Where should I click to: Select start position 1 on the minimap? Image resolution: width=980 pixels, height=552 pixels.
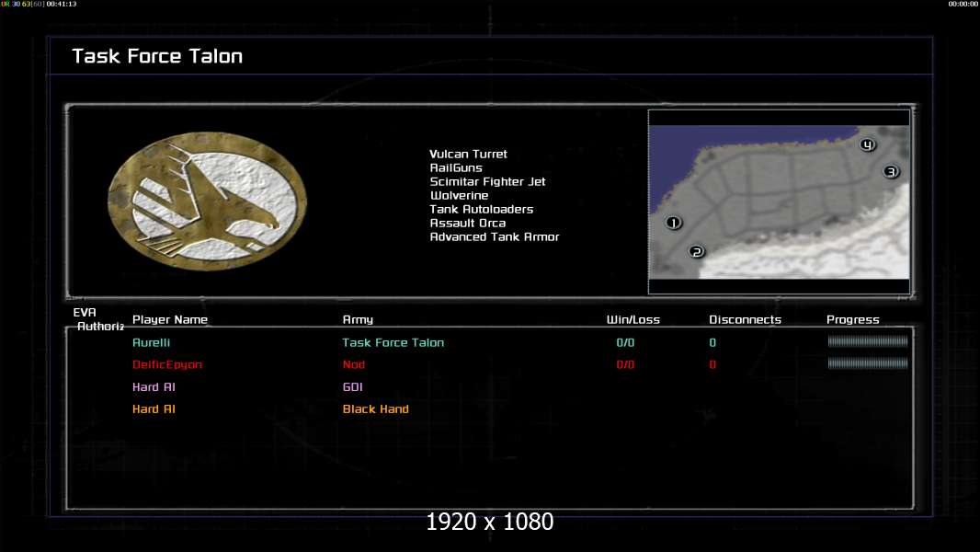(x=673, y=223)
